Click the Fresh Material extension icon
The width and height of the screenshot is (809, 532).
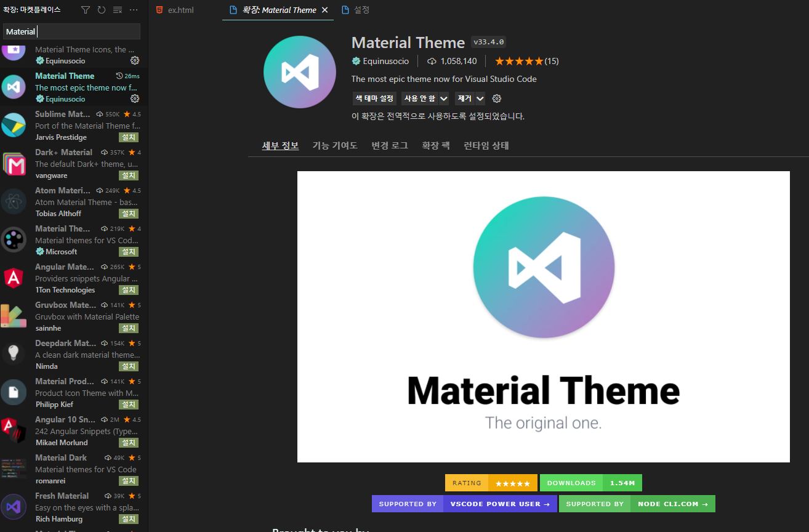coord(14,507)
